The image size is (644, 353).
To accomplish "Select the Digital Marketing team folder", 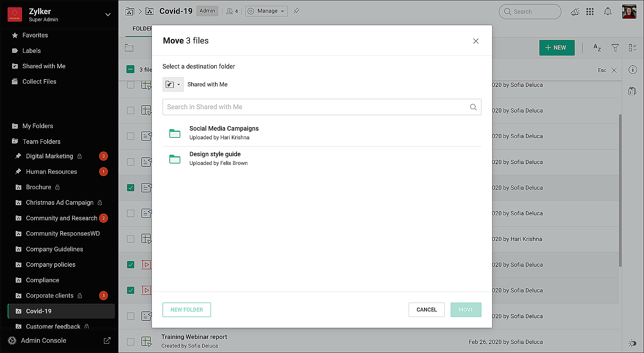I will [x=49, y=156].
